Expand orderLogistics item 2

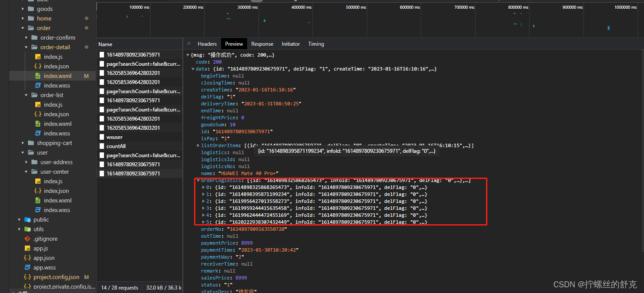[203, 201]
